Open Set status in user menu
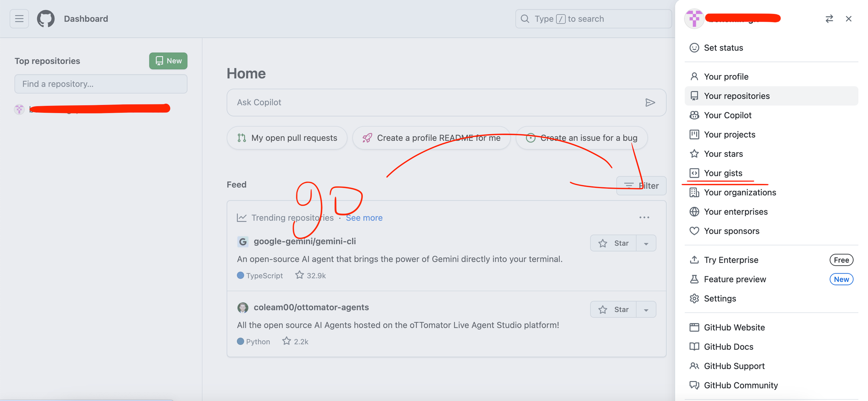868x401 pixels. click(771, 47)
